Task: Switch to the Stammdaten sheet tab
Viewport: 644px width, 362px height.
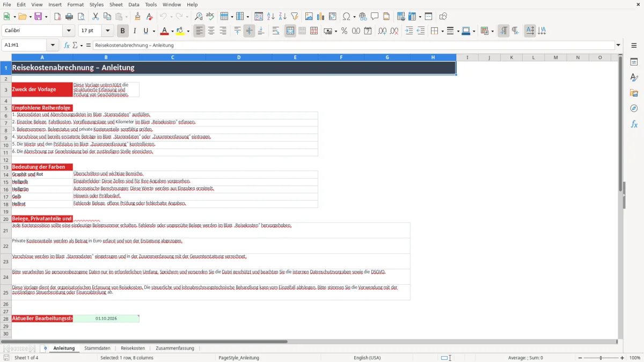Action: [x=97, y=348]
